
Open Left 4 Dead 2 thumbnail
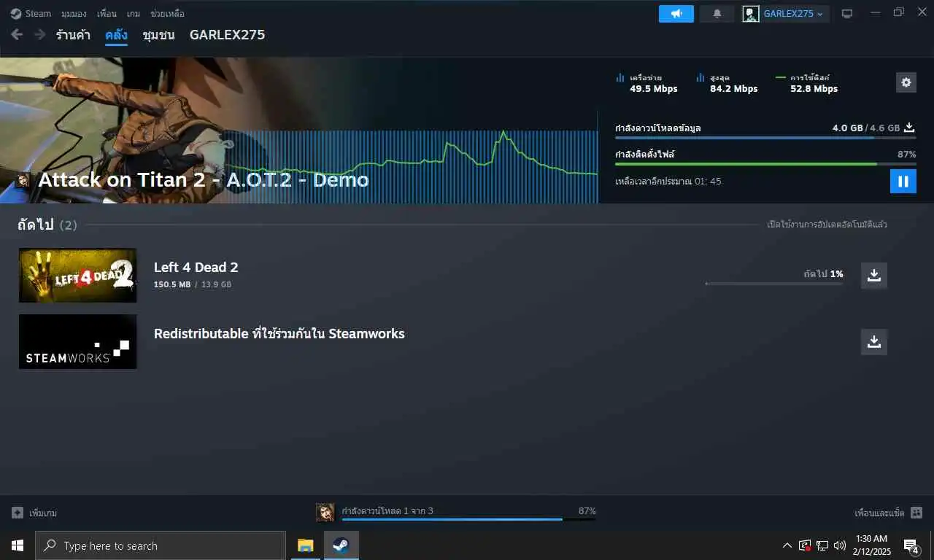point(77,275)
